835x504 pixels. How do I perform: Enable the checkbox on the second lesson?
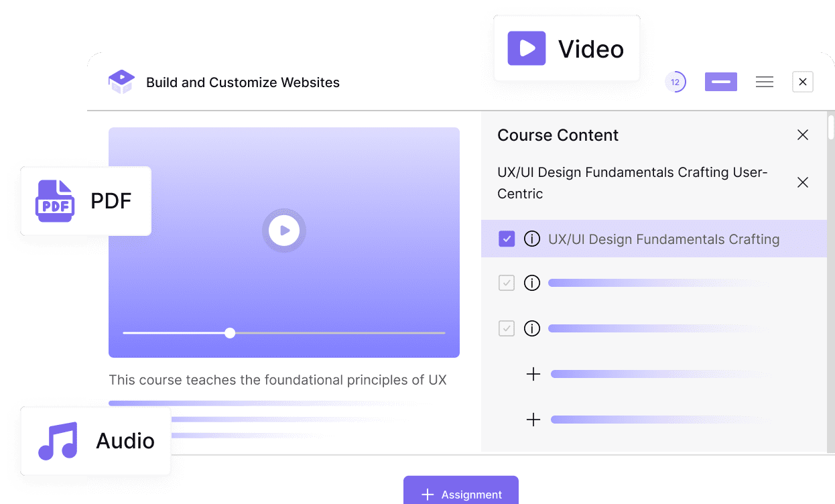[507, 283]
